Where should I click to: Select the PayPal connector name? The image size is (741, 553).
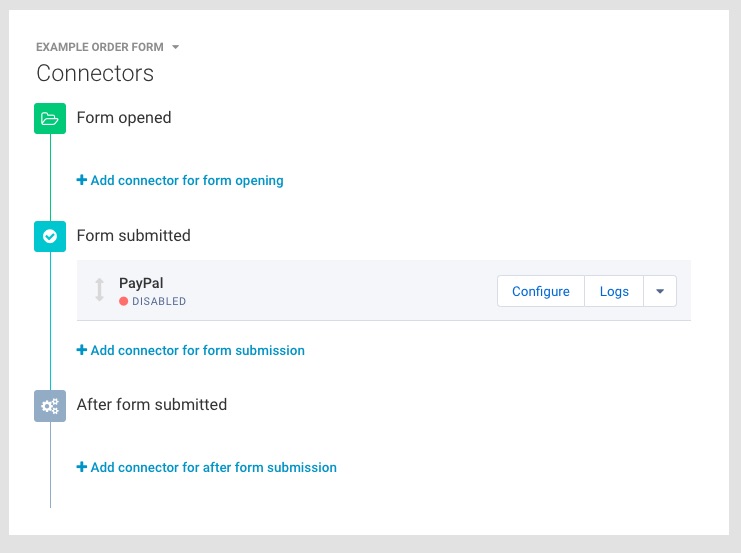point(141,283)
